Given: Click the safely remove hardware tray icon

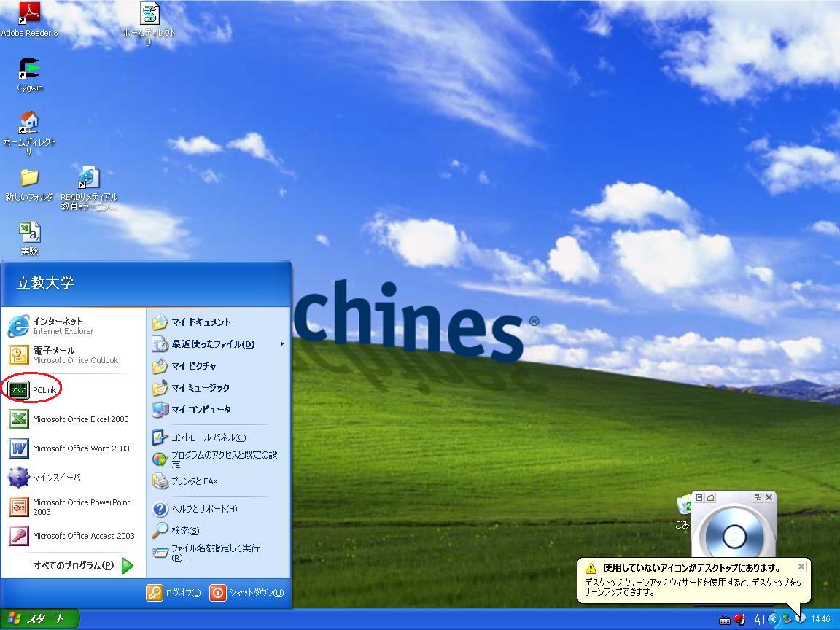Looking at the screenshot, I should pyautogui.click(x=787, y=619).
